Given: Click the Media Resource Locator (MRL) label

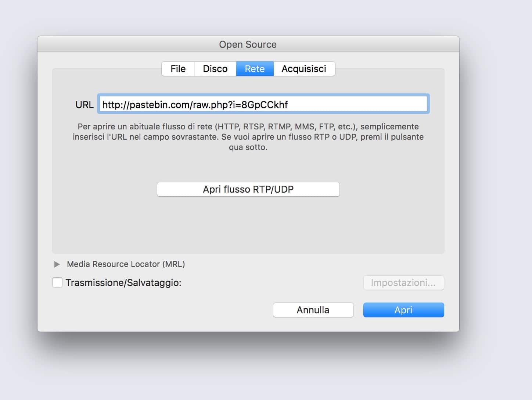Looking at the screenshot, I should 126,264.
